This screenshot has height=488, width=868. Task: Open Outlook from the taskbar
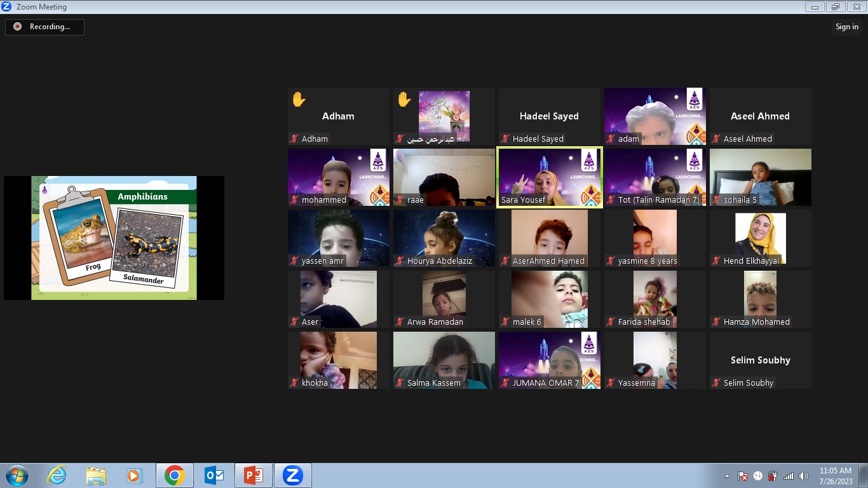214,475
